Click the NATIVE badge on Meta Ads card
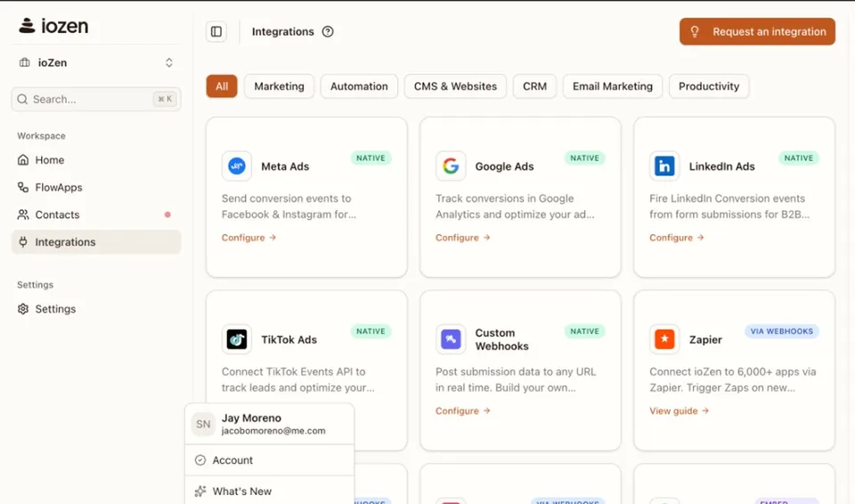Image resolution: width=855 pixels, height=504 pixels. (x=370, y=159)
